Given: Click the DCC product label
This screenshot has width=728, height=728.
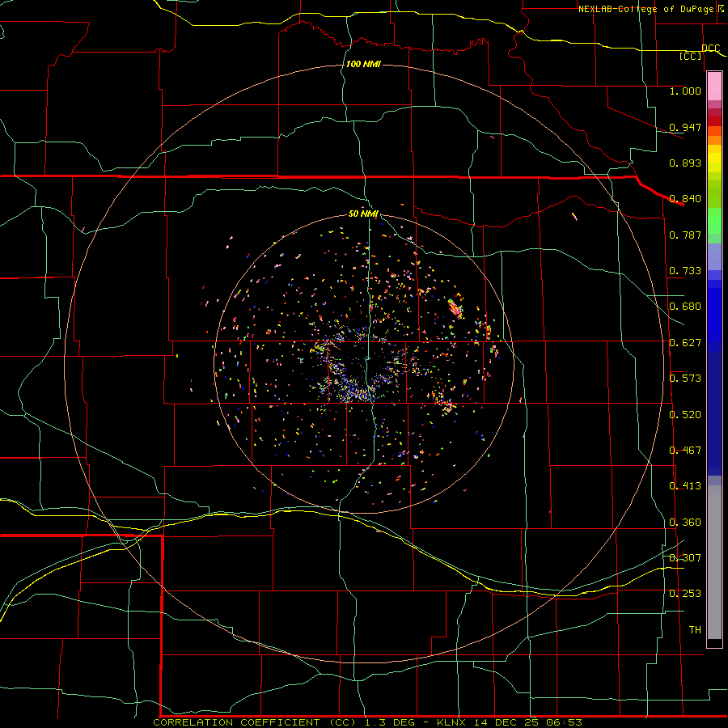Looking at the screenshot, I should 710,48.
